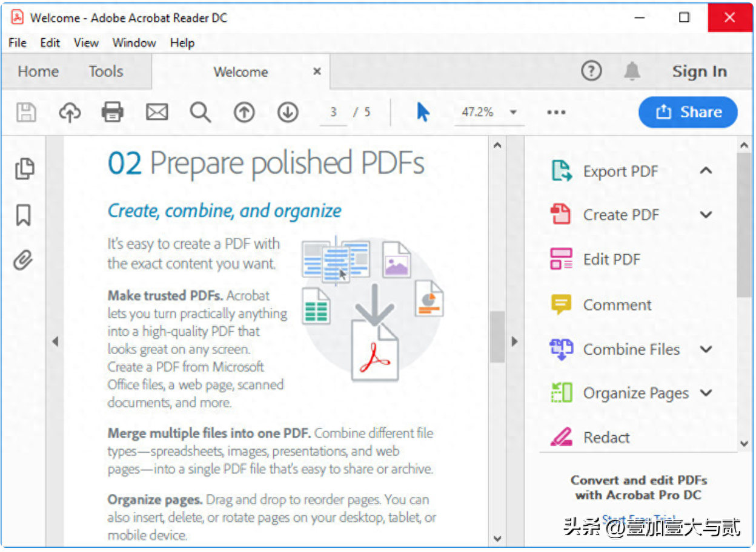Open the Help menu
The height and width of the screenshot is (552, 756).
[x=182, y=43]
